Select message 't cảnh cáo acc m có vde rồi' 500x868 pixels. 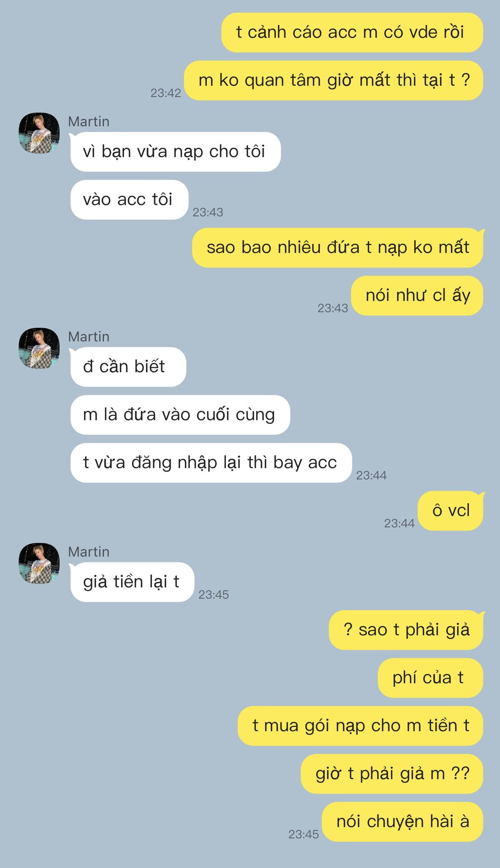pos(352,33)
